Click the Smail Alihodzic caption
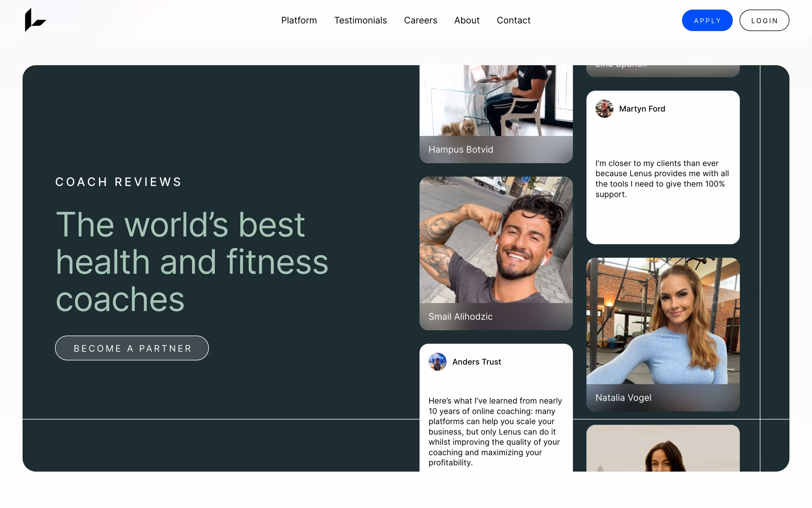 tap(460, 316)
